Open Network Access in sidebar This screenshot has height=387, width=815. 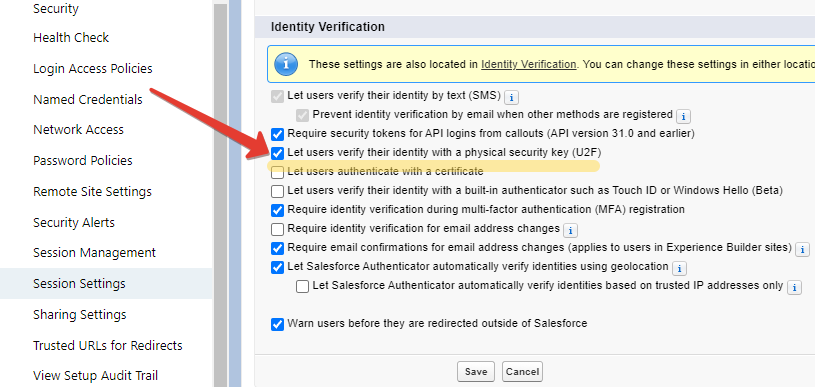(78, 130)
